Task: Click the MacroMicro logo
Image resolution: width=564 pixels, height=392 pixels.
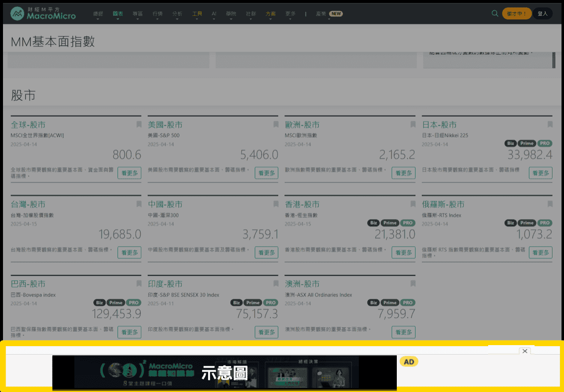Action: (x=43, y=13)
